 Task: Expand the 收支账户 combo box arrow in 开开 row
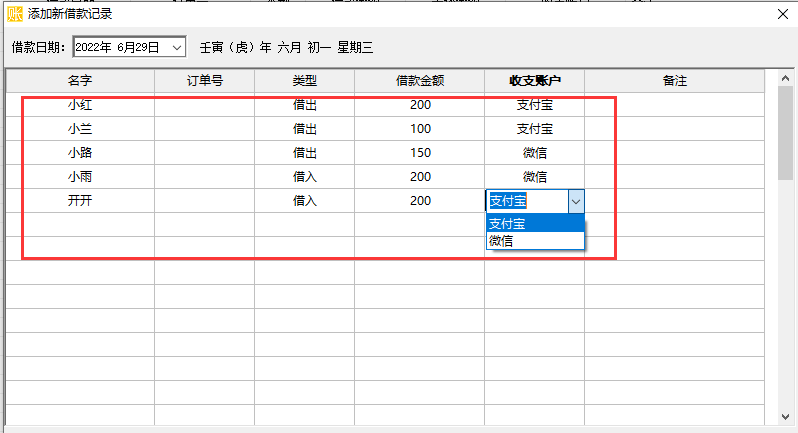click(576, 201)
